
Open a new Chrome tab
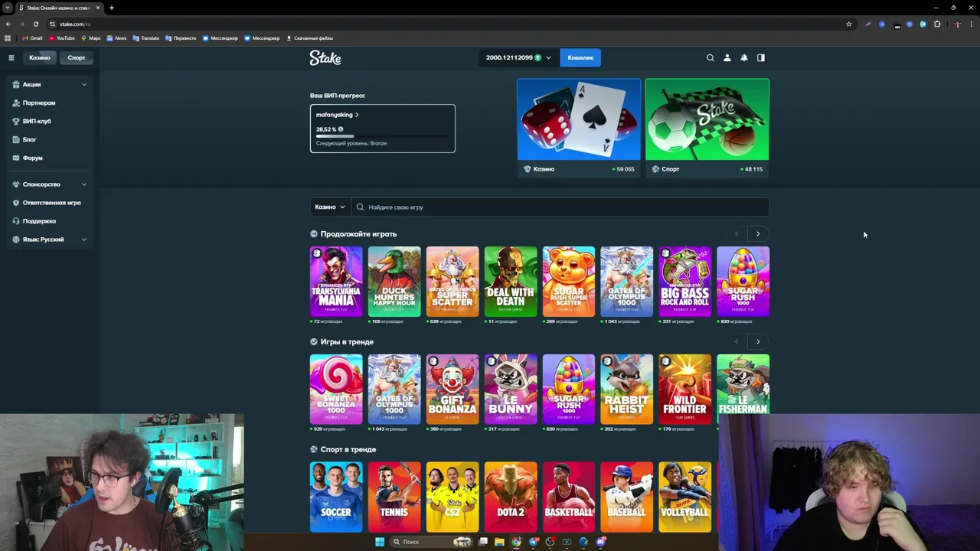112,8
